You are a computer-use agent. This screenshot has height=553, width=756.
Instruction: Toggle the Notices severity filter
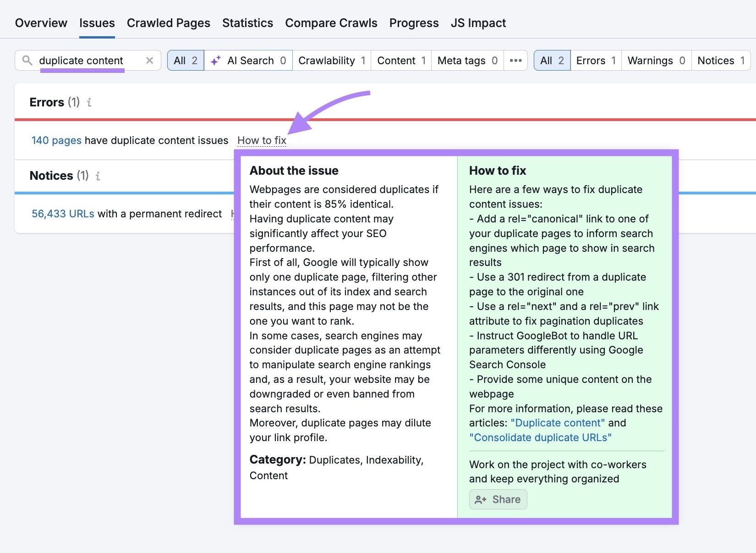pos(720,60)
